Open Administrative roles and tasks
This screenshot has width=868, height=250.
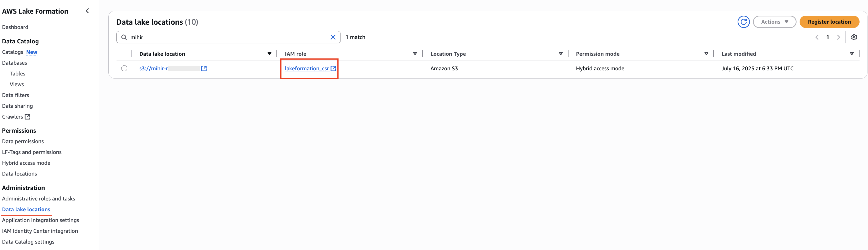click(x=38, y=199)
